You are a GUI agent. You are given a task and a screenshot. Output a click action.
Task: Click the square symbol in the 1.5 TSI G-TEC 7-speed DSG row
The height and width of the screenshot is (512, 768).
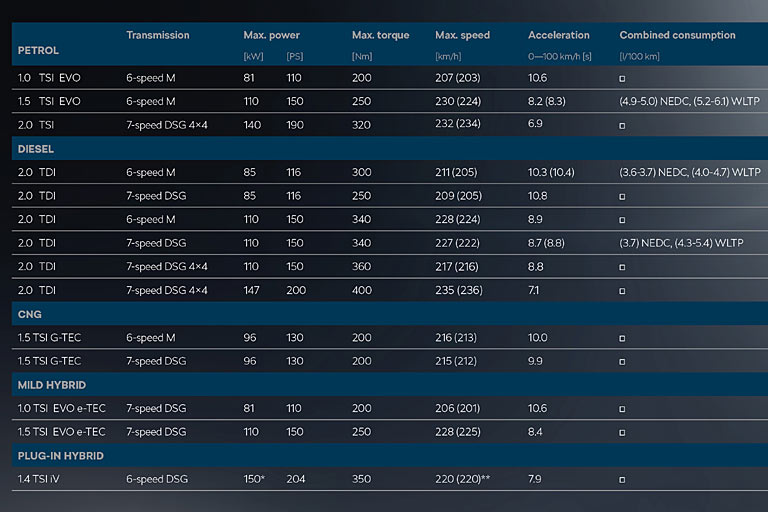(x=623, y=362)
